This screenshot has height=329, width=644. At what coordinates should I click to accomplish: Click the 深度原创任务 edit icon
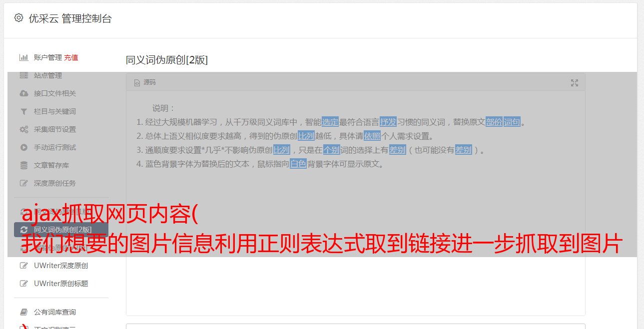pyautogui.click(x=23, y=183)
